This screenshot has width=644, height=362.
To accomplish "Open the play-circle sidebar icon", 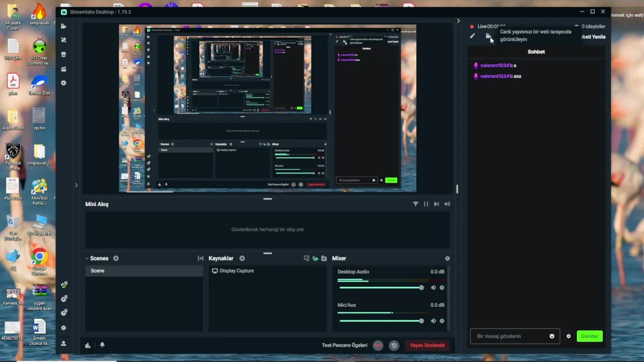I will (x=63, y=83).
